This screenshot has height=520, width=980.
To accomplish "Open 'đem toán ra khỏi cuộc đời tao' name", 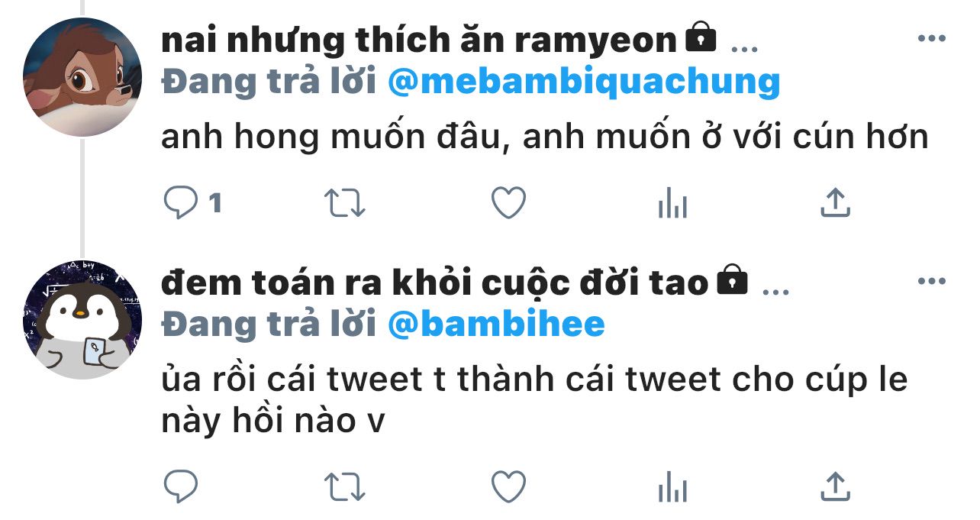I will tap(435, 283).
